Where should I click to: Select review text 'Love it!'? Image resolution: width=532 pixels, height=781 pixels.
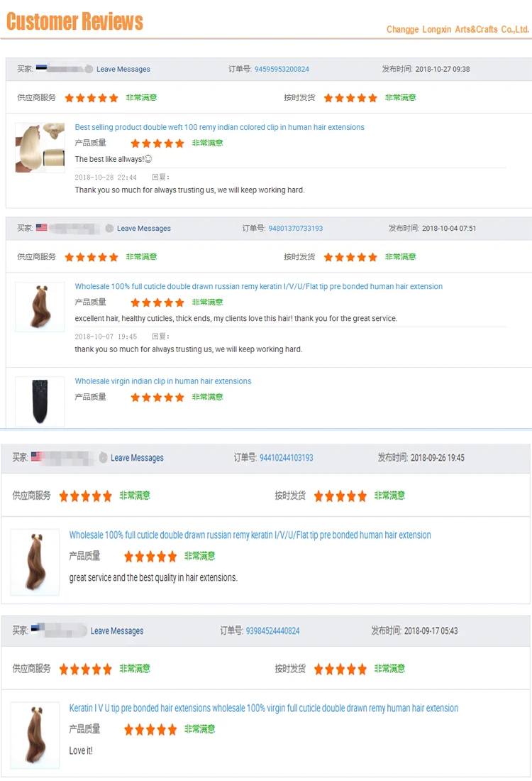[81, 751]
